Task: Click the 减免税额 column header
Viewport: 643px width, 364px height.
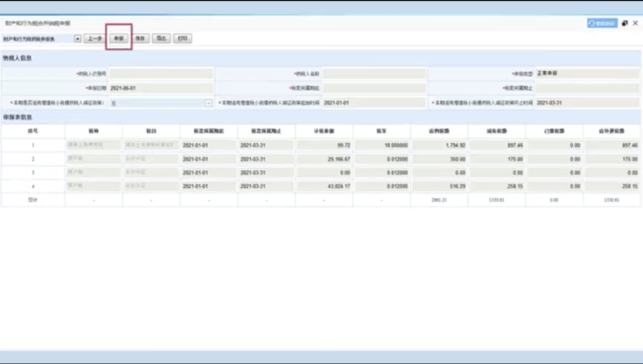Action: click(496, 131)
